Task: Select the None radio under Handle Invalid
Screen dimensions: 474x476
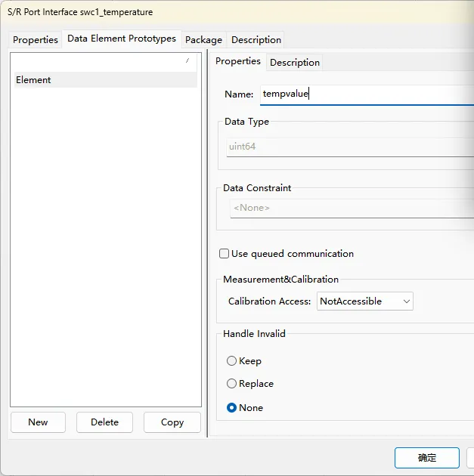Action: tap(232, 408)
